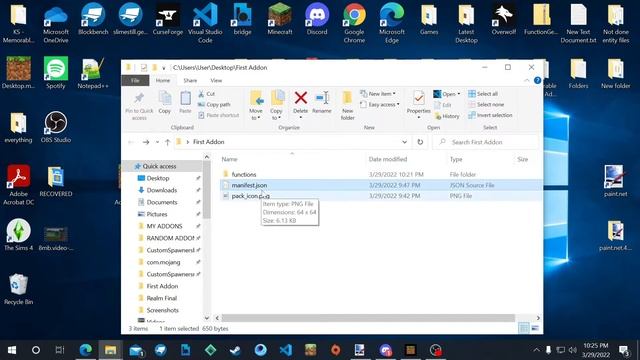
Task: Select manifest.json file
Action: click(x=249, y=185)
